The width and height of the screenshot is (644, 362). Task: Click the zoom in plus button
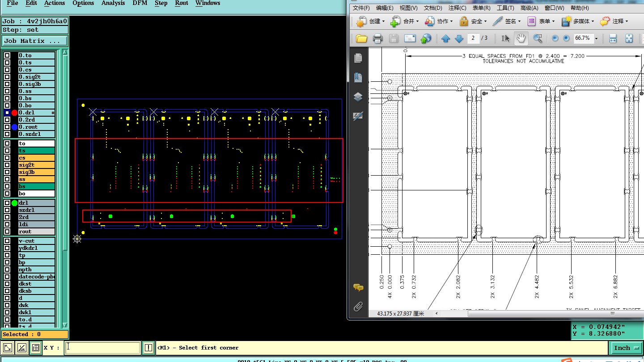click(x=566, y=38)
